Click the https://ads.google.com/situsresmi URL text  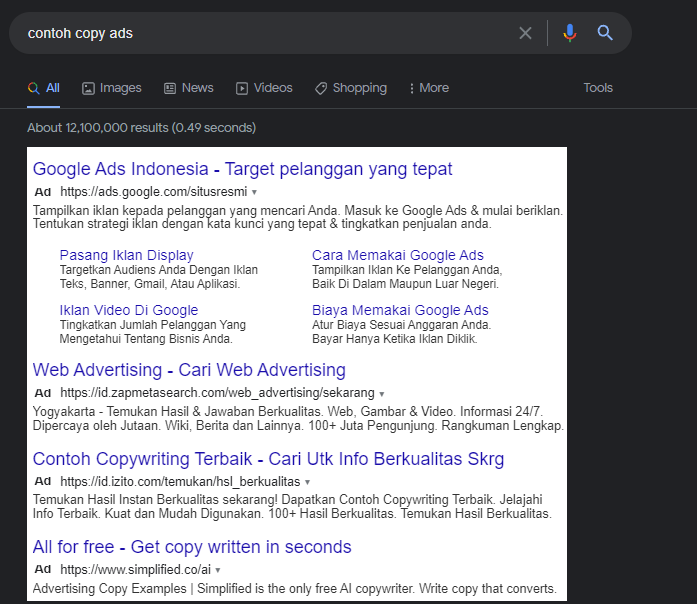coord(154,192)
